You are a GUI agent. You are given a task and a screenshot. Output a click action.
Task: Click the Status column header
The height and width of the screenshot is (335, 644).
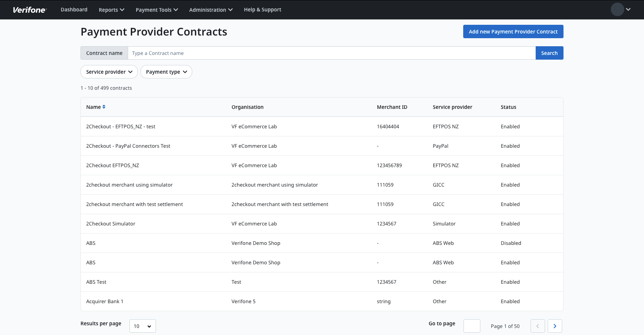coord(508,107)
